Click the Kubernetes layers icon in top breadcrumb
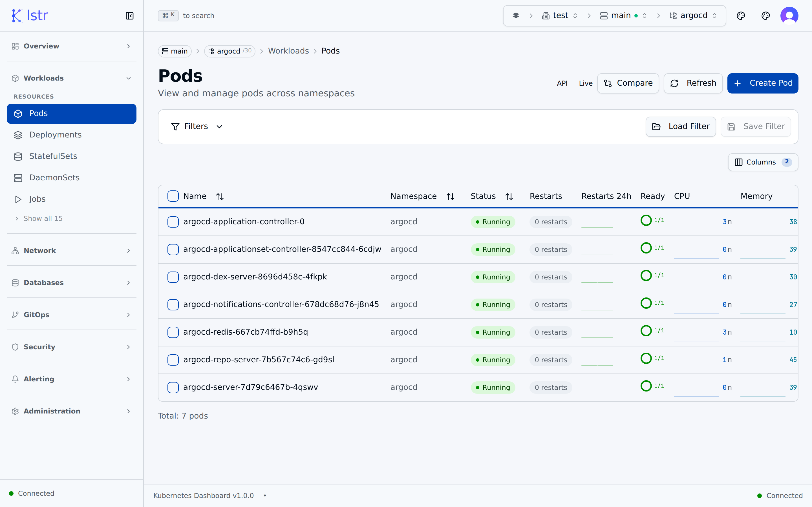Image resolution: width=812 pixels, height=507 pixels. tap(516, 16)
